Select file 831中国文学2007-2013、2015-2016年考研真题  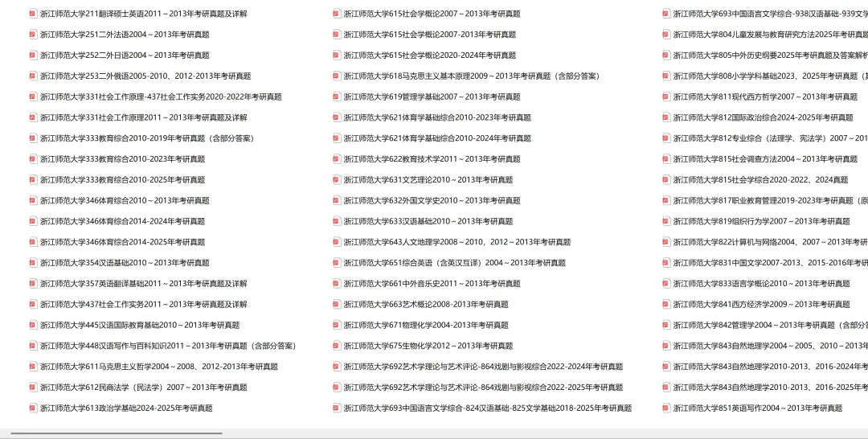coord(765,262)
